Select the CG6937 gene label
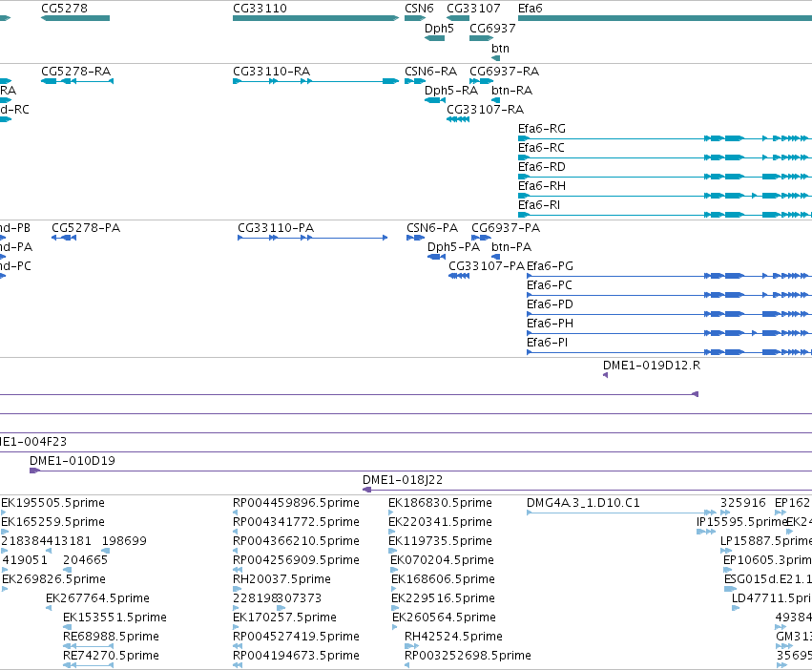 [x=492, y=28]
